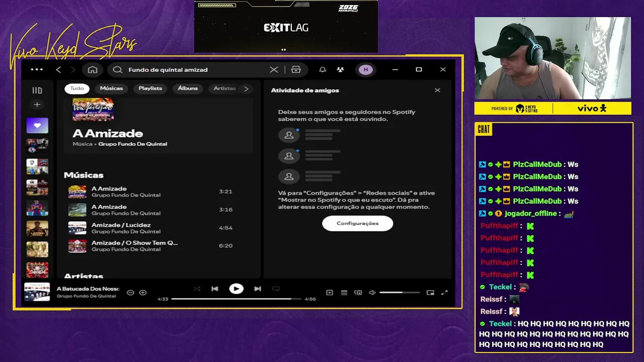This screenshot has height=362, width=644.
Task: Open the notifications bell
Action: (323, 69)
